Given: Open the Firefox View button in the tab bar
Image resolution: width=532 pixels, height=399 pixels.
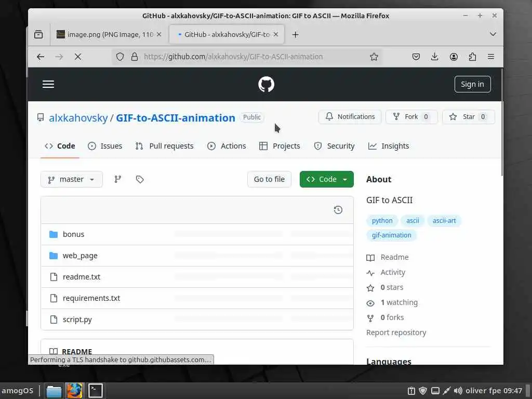Looking at the screenshot, I should tap(38, 34).
